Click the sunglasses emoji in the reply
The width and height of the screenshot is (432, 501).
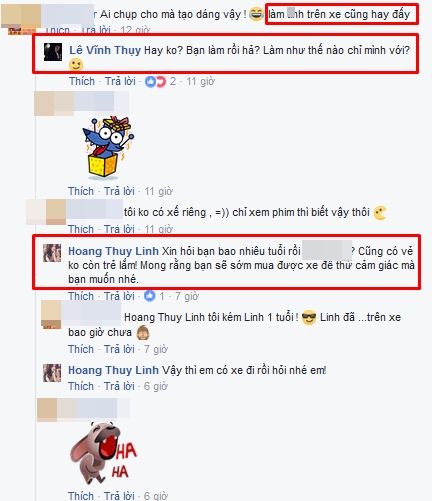(309, 317)
